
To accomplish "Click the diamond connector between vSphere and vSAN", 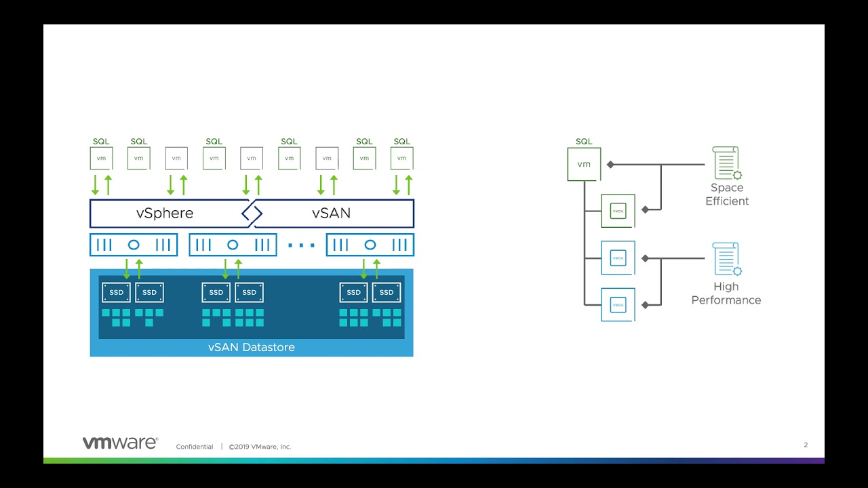I will pos(252,213).
